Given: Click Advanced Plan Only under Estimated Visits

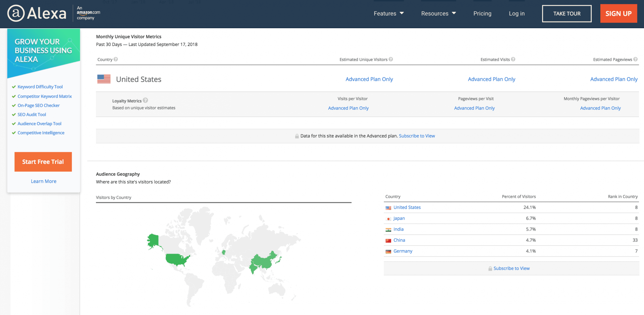Looking at the screenshot, I should (x=492, y=79).
